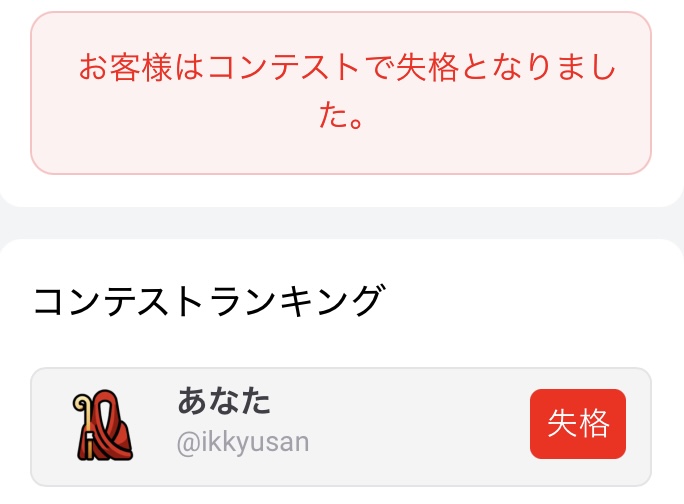This screenshot has height=504, width=684.
Task: Click the ランキング part of the section title
Action: tap(298, 301)
